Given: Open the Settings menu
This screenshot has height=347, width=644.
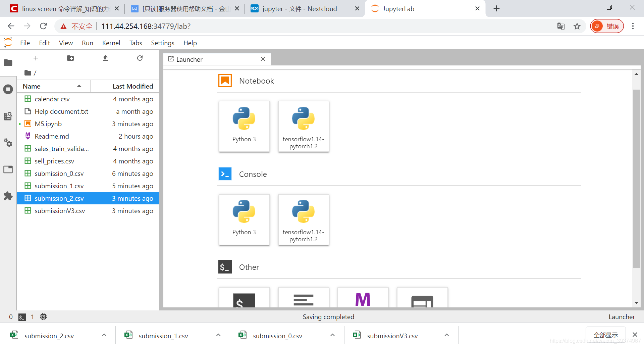Looking at the screenshot, I should pos(163,43).
